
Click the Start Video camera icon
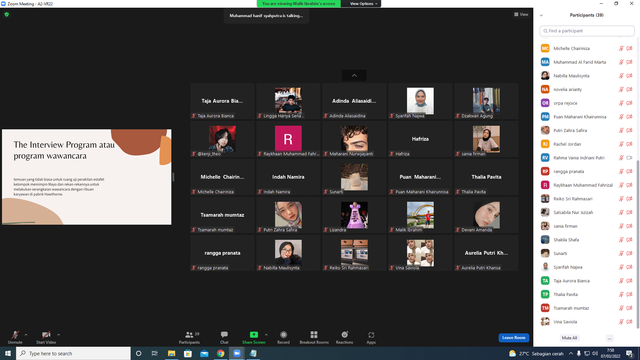pos(46,335)
